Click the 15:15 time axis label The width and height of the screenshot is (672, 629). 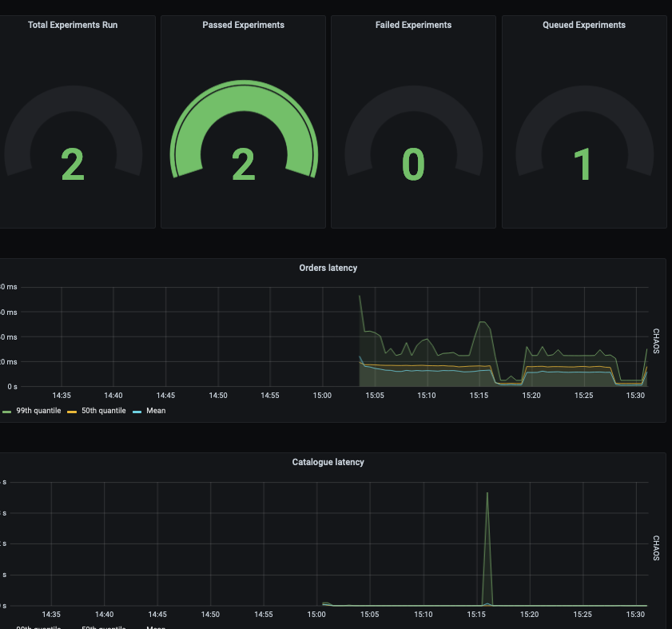478,395
